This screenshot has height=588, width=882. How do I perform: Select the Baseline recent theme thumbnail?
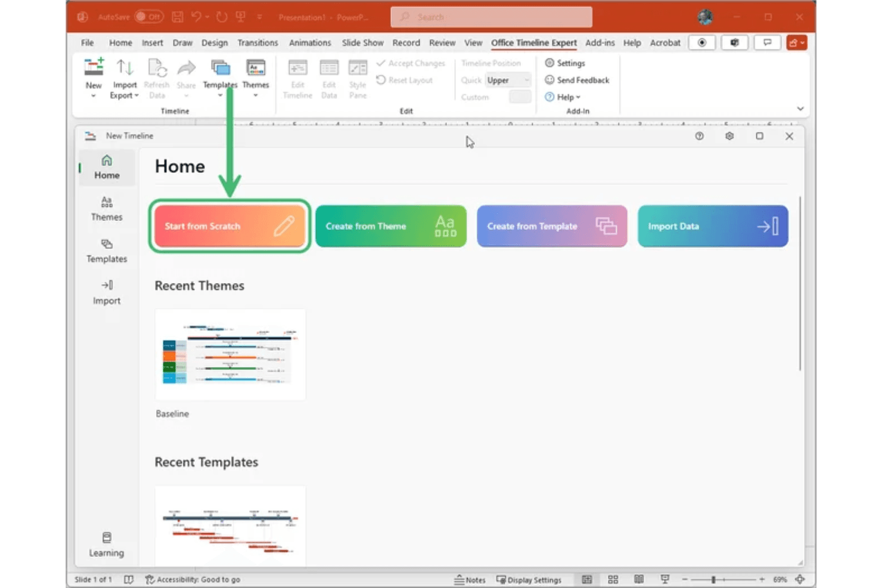[x=230, y=354]
